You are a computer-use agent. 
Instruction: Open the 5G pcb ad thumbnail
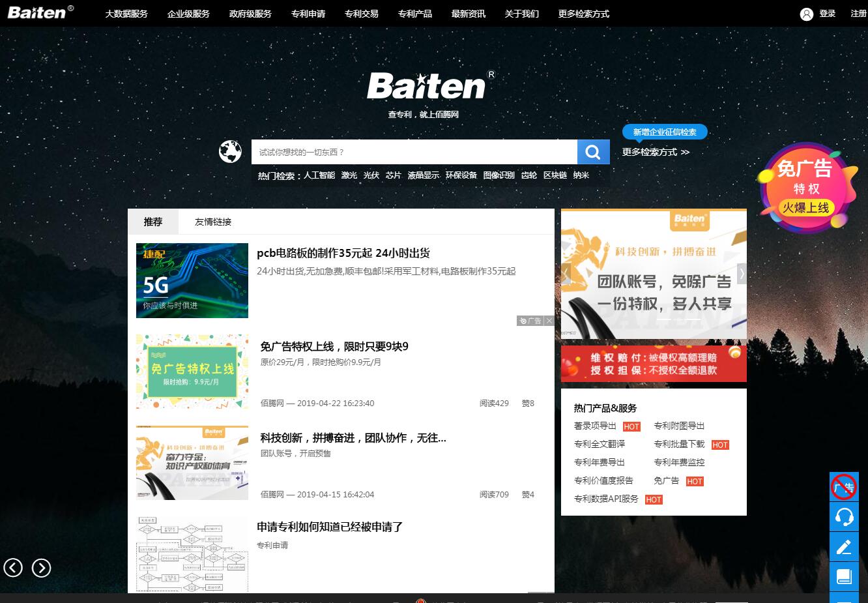192,280
